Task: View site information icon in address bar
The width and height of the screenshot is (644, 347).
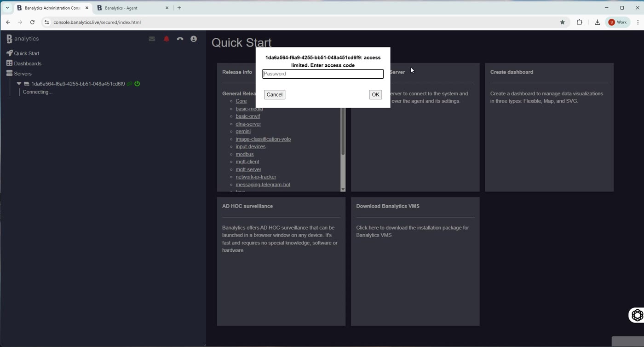Action: 46,22
